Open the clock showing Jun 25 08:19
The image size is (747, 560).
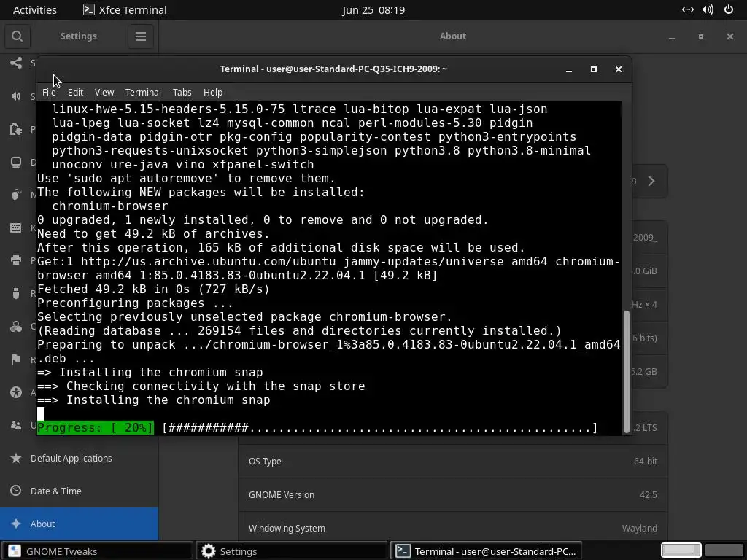(373, 9)
